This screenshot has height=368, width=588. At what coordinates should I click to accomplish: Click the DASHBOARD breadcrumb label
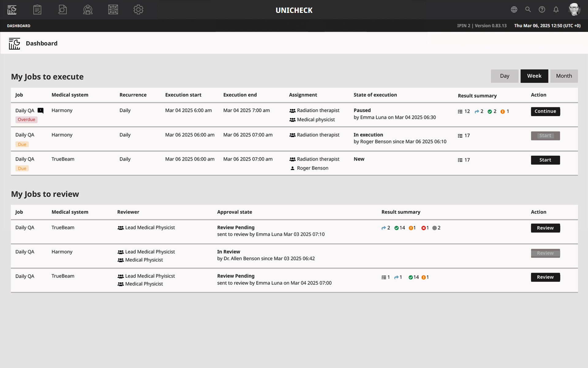click(19, 26)
